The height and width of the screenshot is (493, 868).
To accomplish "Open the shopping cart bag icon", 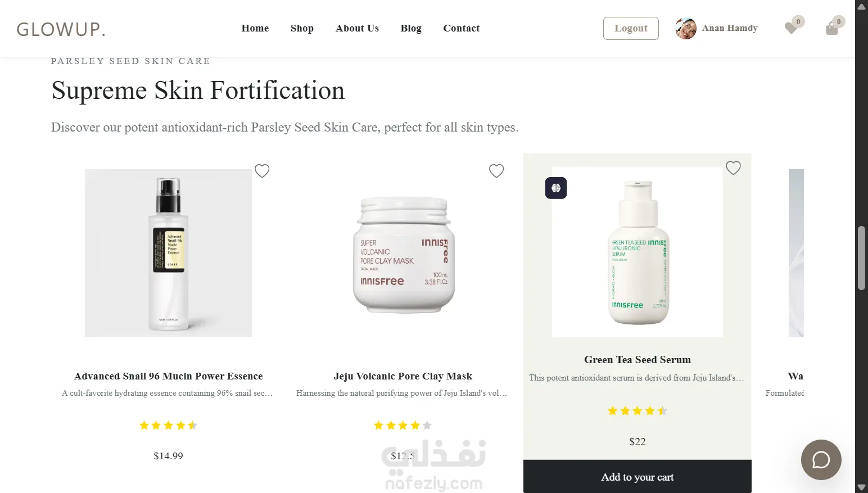I will point(832,28).
